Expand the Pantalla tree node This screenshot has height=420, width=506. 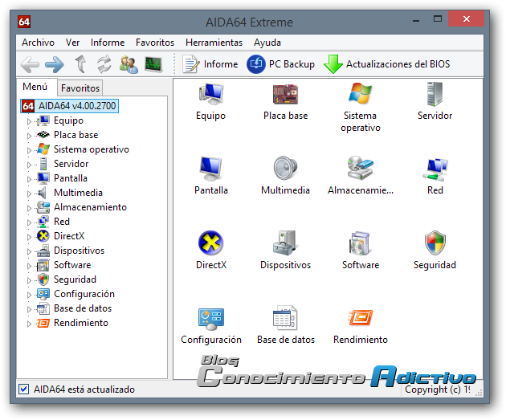pyautogui.click(x=29, y=179)
